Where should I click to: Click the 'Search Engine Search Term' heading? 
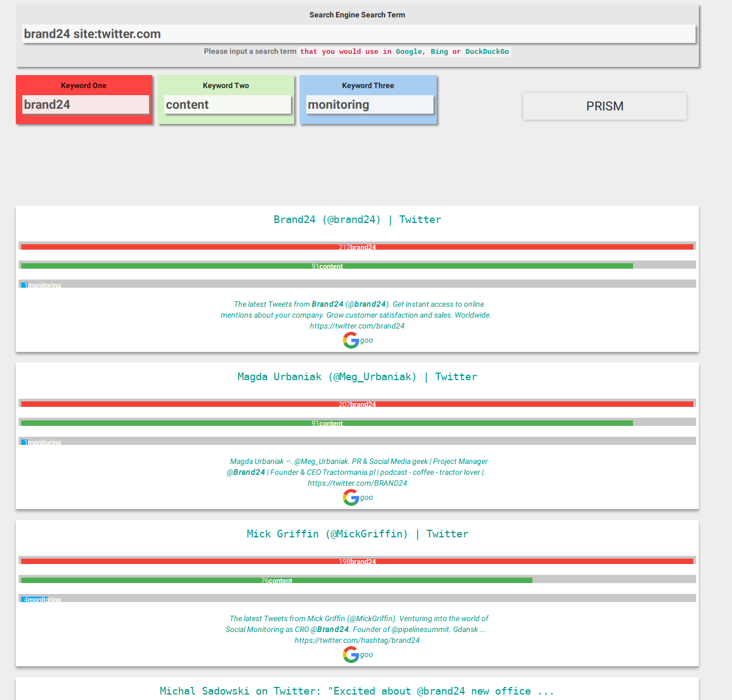357,15
